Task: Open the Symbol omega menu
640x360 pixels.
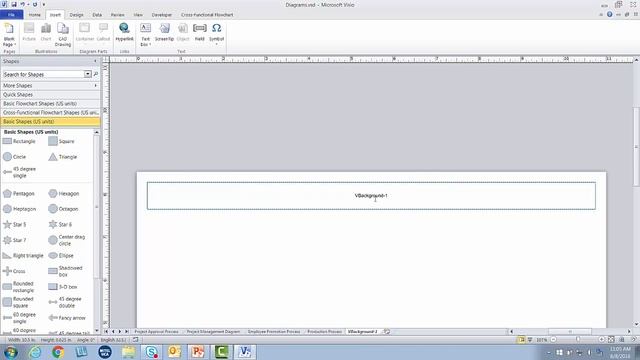Action: [x=216, y=33]
